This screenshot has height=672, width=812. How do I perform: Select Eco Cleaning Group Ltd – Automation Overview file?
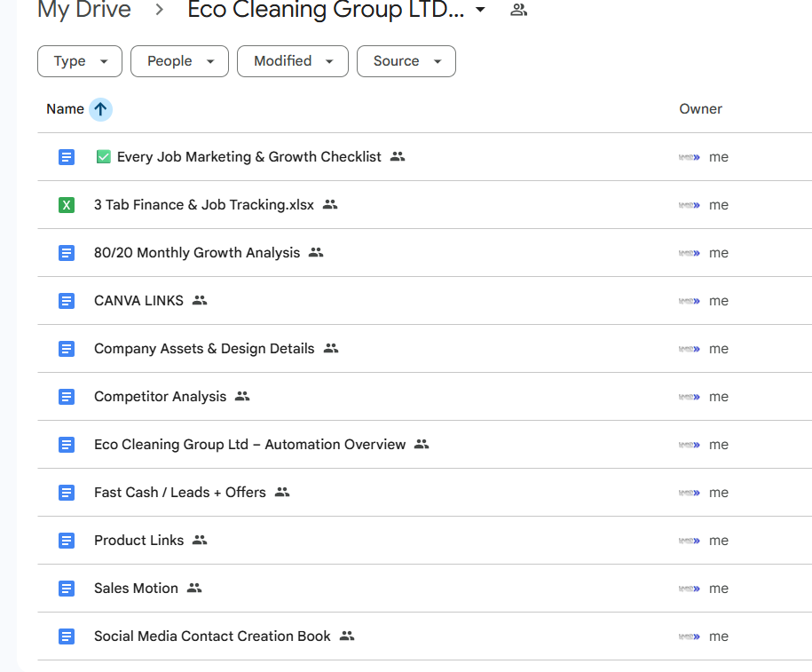point(249,445)
